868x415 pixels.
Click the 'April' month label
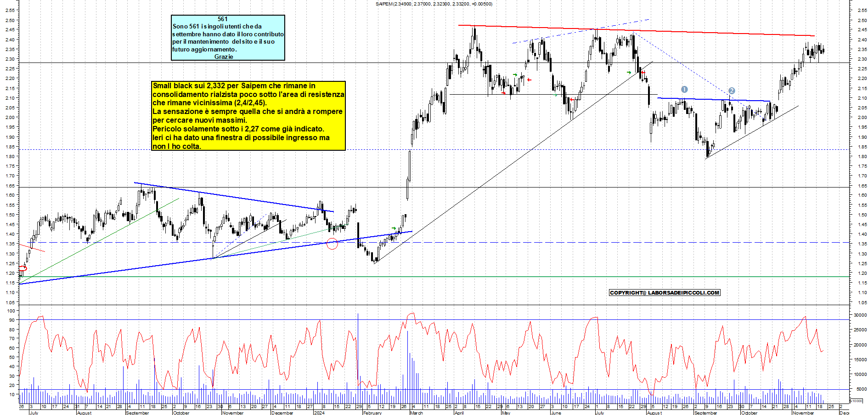459,413
